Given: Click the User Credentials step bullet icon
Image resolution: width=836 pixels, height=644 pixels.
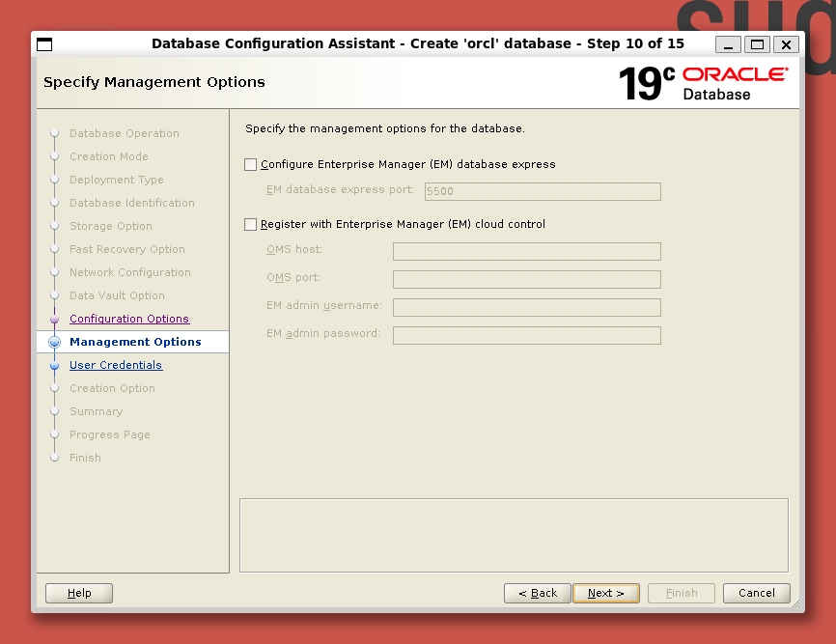Looking at the screenshot, I should tap(55, 365).
